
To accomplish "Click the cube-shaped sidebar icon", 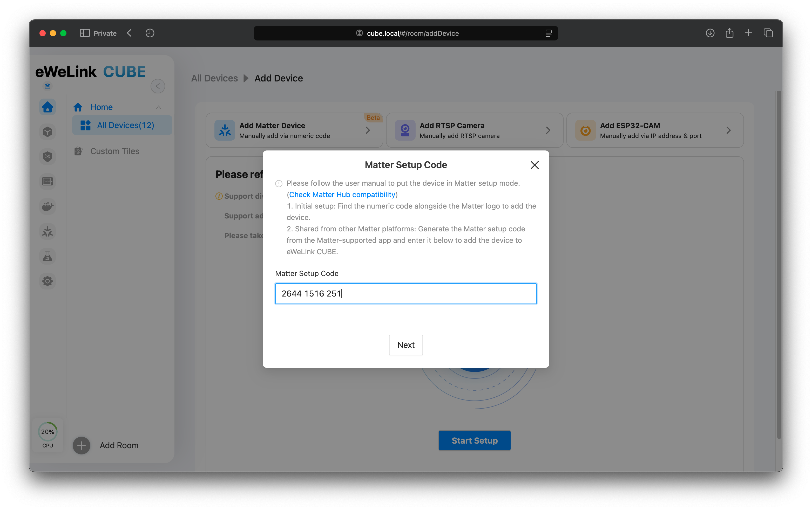I will [48, 132].
